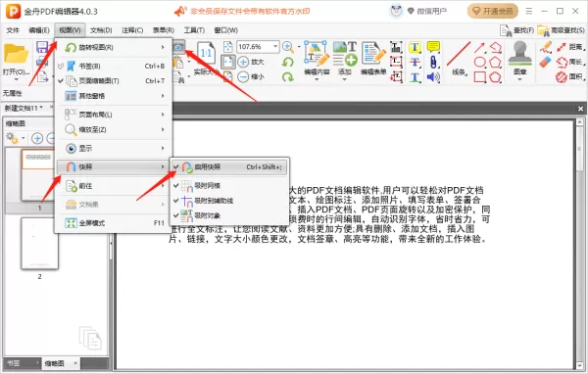Screen dimensions: 588x374
Task: Select the pencil freehand drawing tool
Action: [x=546, y=47]
